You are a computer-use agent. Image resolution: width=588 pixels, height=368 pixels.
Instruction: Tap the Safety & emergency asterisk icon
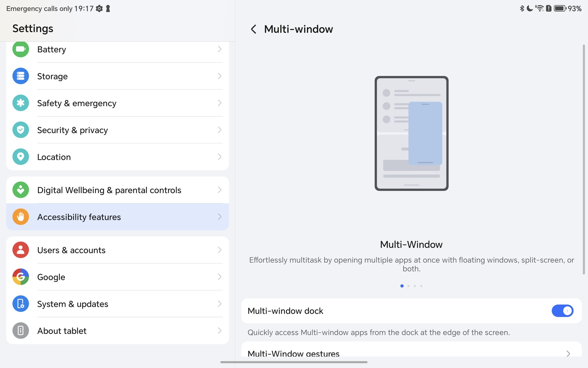coord(21,103)
